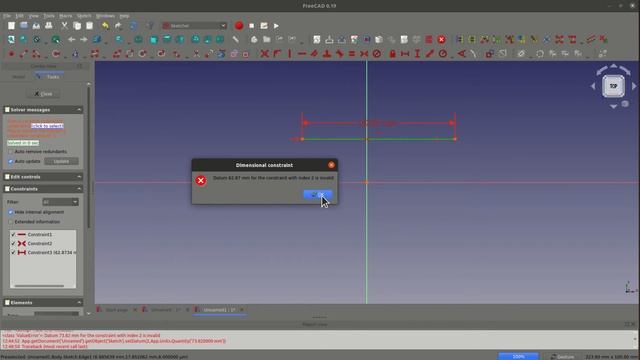Select the Coincident constraint icon
640x360 pixels.
tap(264, 53)
